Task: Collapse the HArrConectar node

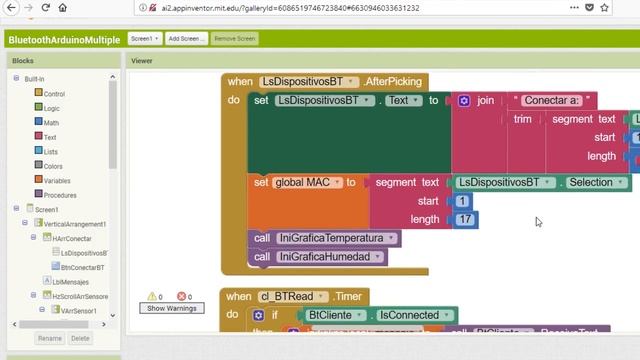Action: coord(33,237)
